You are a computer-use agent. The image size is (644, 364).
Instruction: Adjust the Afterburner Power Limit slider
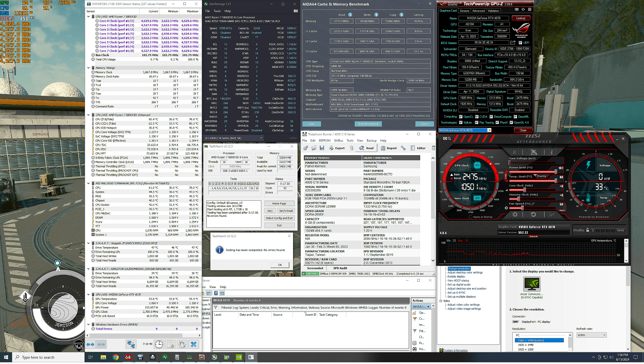(556, 172)
